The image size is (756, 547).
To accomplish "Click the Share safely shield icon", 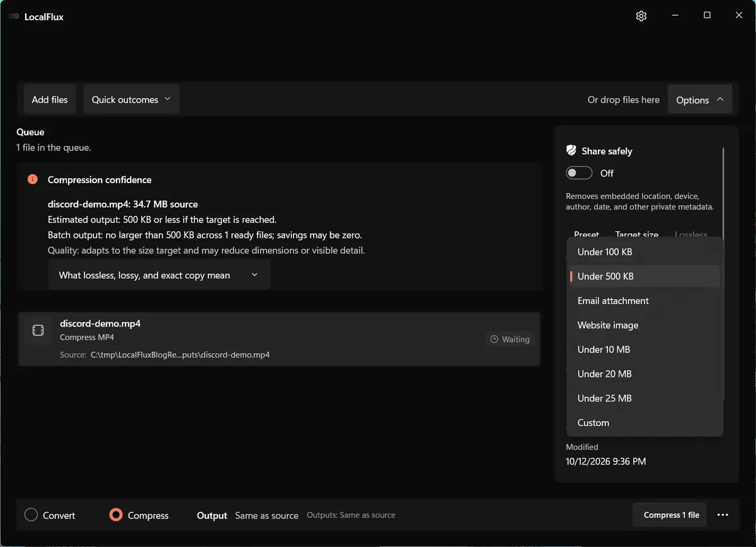I will [571, 150].
